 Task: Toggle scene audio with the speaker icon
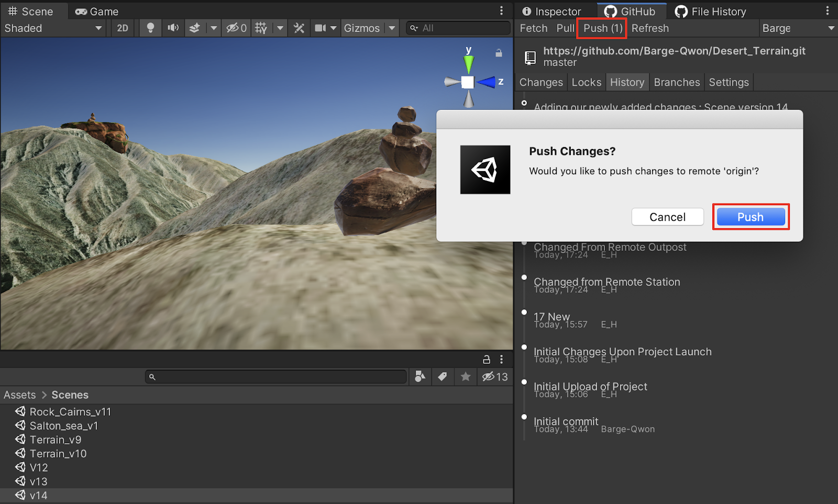[173, 28]
